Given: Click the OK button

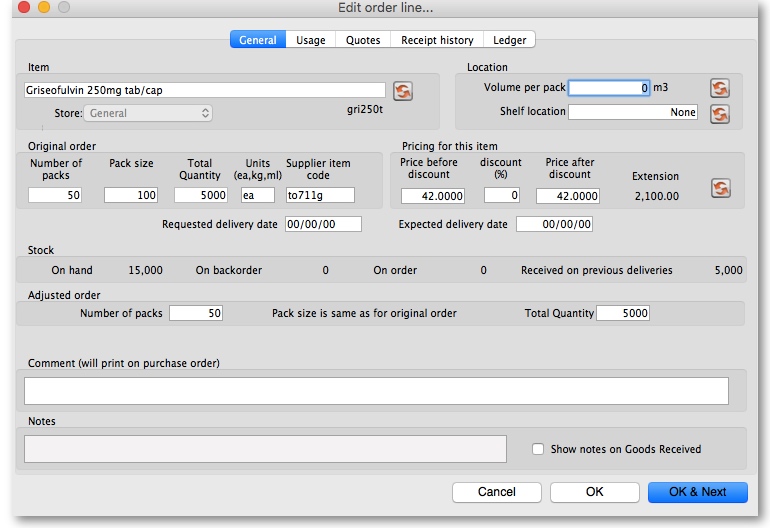Looking at the screenshot, I should (594, 492).
